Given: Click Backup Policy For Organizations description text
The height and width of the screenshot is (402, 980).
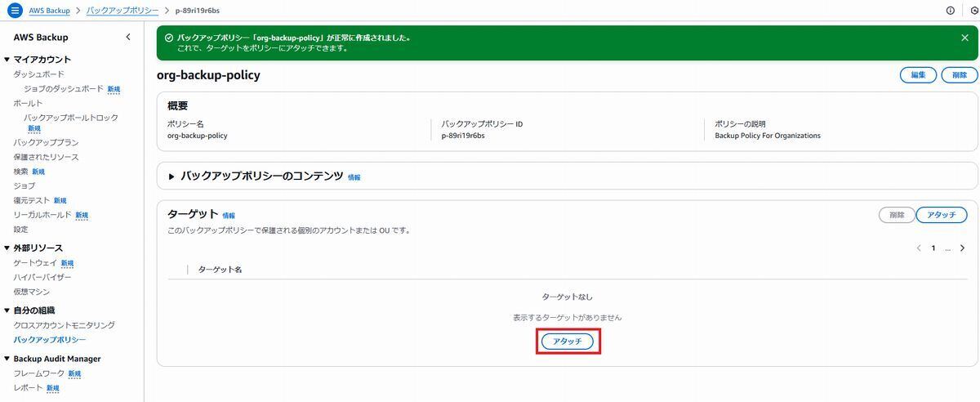Looking at the screenshot, I should pyautogui.click(x=768, y=136).
